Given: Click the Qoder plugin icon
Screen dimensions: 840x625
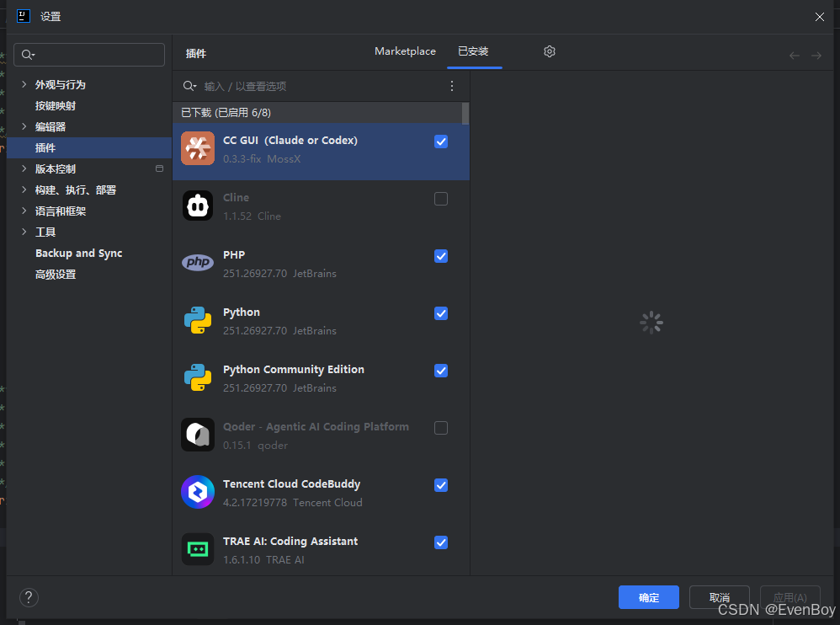Looking at the screenshot, I should [198, 435].
